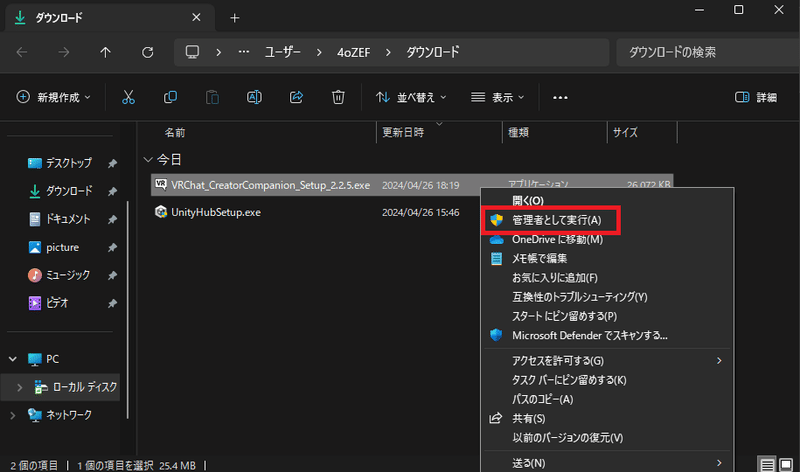Click the Paste clipboard icon
The image size is (800, 472).
(x=212, y=97)
